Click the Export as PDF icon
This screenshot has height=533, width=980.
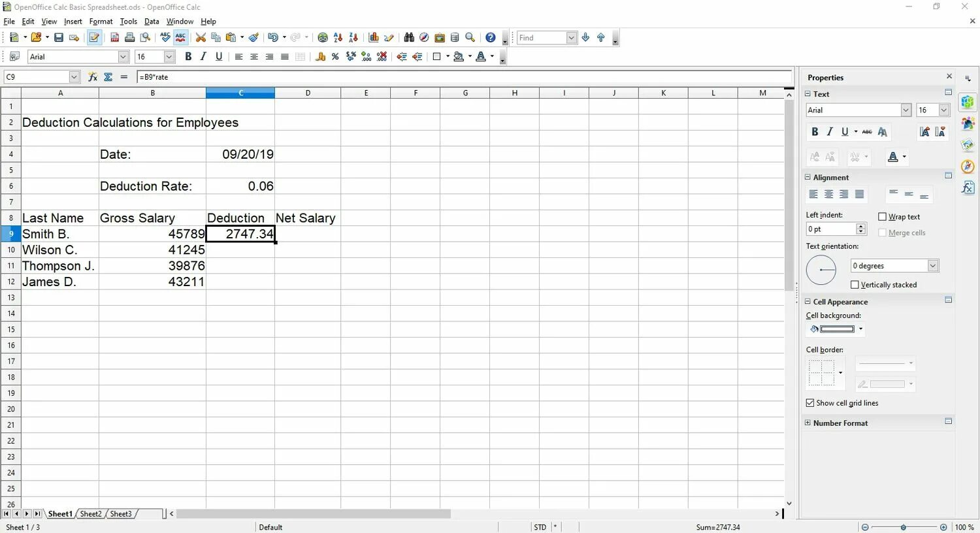(114, 38)
